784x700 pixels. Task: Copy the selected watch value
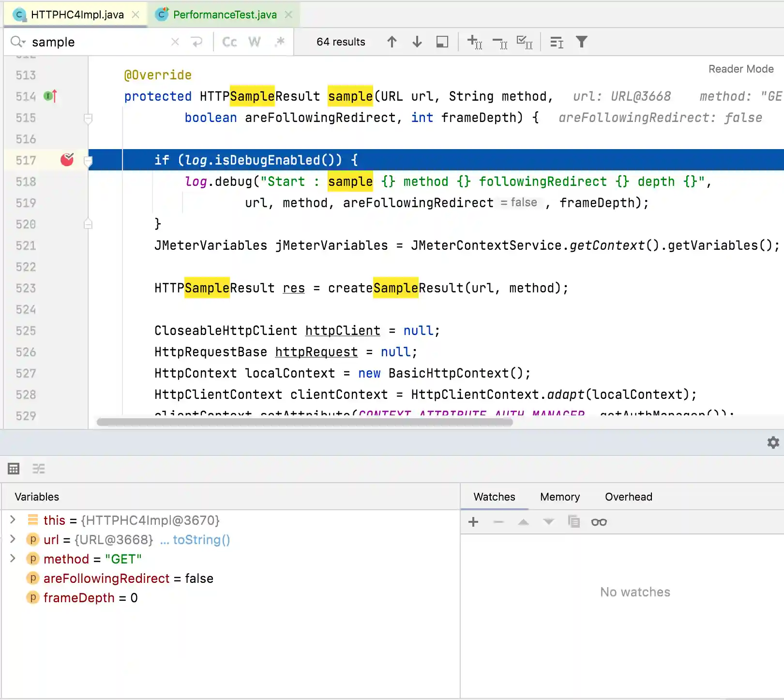click(574, 522)
